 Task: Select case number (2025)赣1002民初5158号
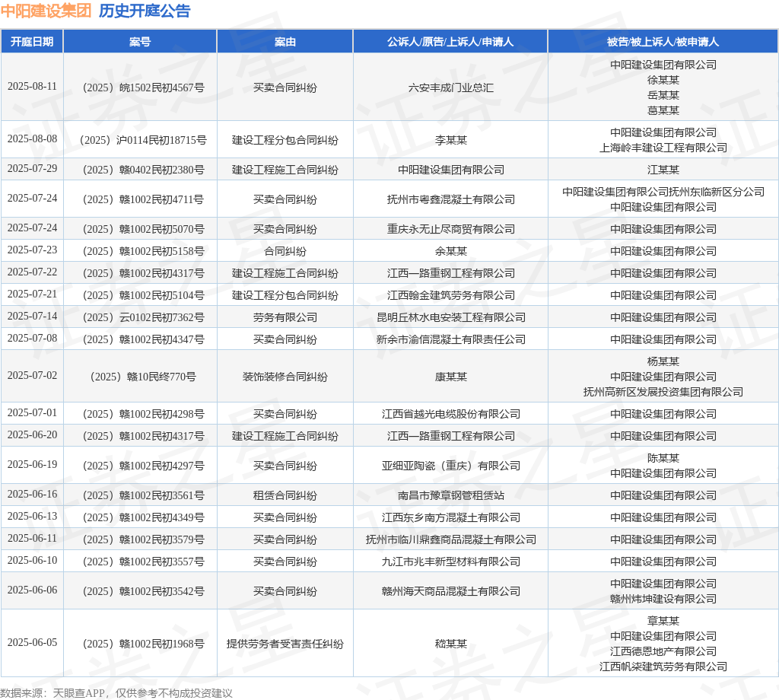(x=143, y=251)
